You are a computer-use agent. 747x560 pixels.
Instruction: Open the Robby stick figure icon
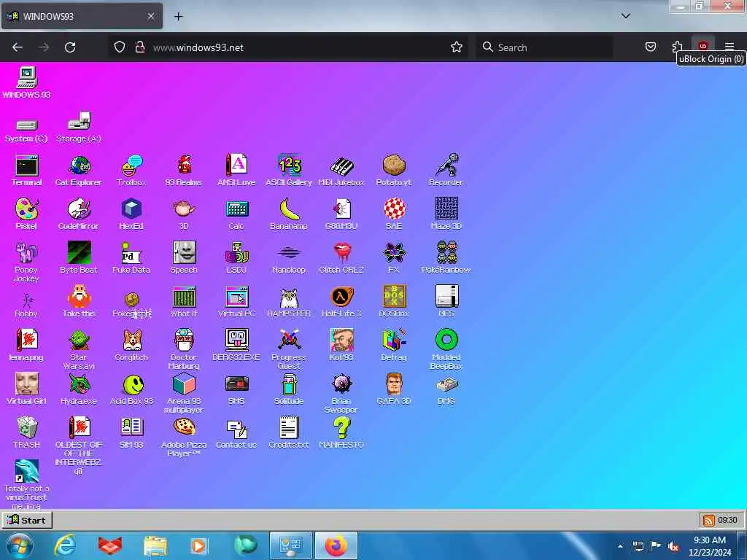click(x=26, y=305)
